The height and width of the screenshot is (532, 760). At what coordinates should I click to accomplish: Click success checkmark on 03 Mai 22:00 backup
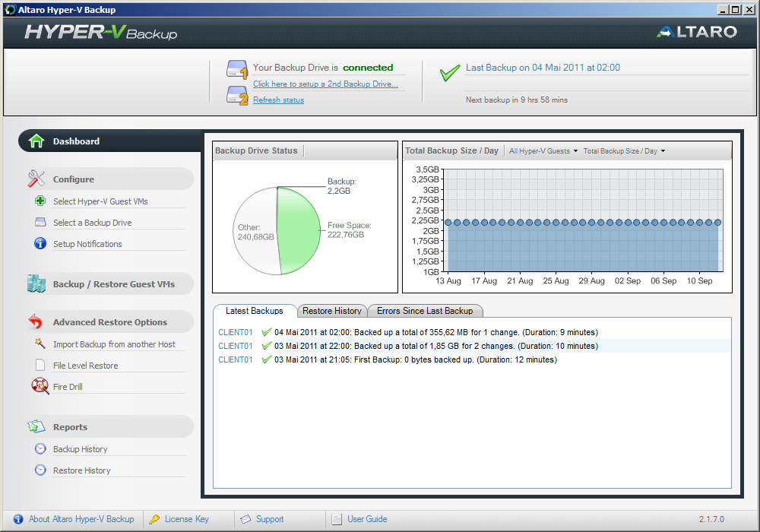coord(266,346)
